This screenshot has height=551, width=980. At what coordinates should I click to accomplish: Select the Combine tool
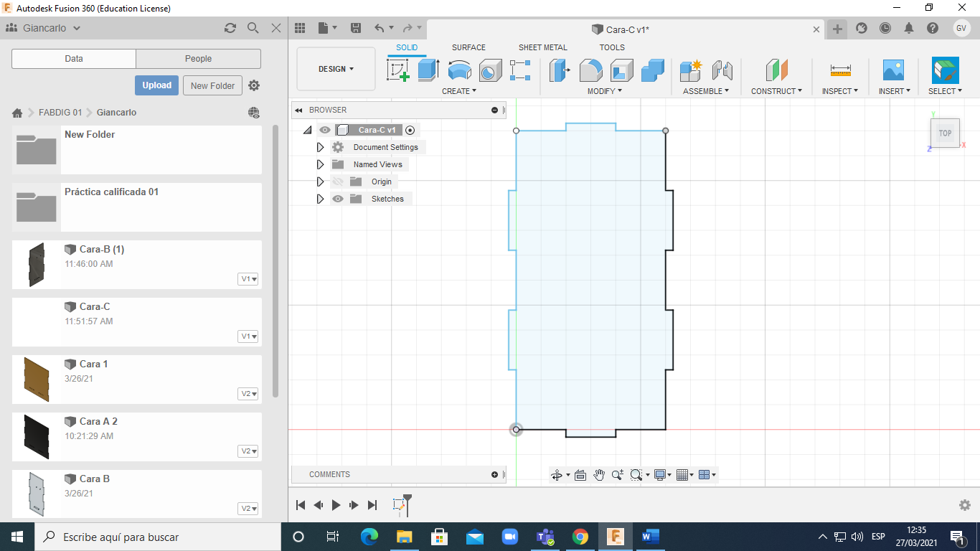point(653,70)
